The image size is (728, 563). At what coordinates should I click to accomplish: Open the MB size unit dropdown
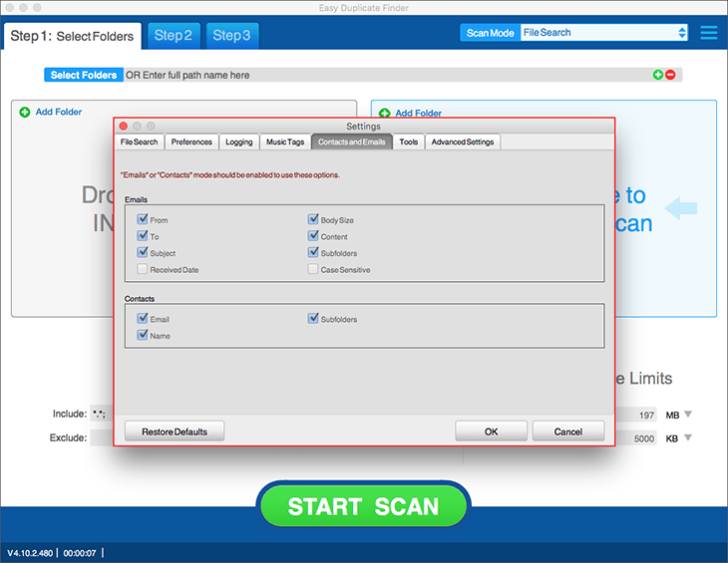click(x=688, y=414)
